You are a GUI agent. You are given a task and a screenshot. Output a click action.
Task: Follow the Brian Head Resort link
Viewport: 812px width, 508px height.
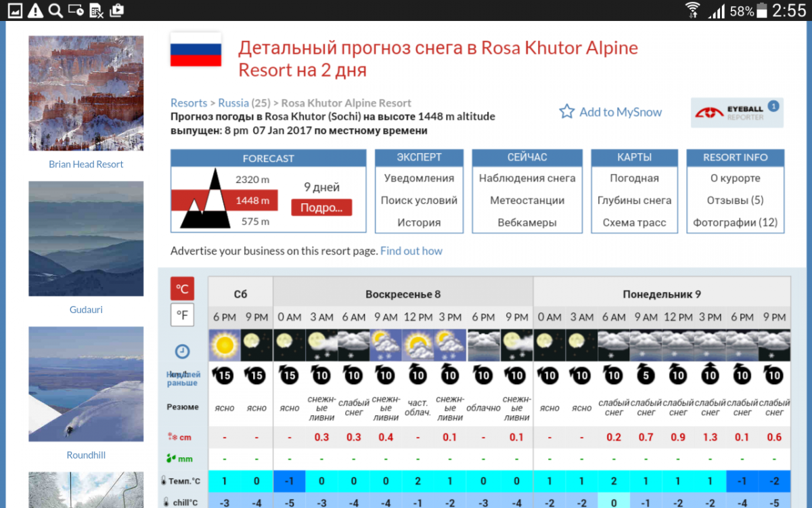86,164
